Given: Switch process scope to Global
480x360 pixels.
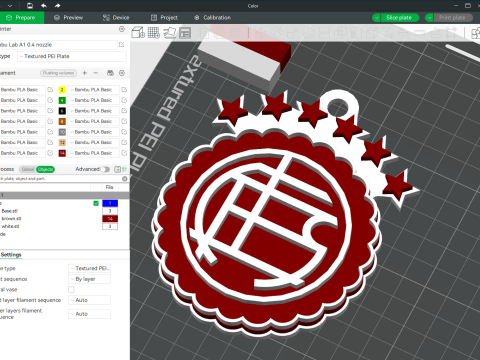Looking at the screenshot, I should (x=28, y=169).
